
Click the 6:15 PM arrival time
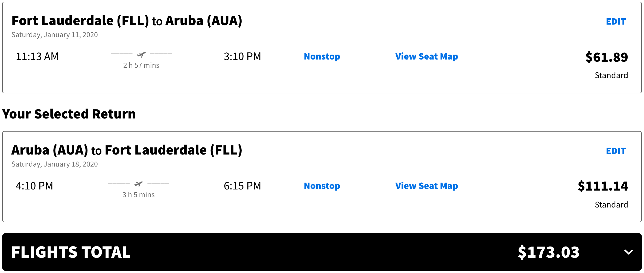click(x=242, y=186)
